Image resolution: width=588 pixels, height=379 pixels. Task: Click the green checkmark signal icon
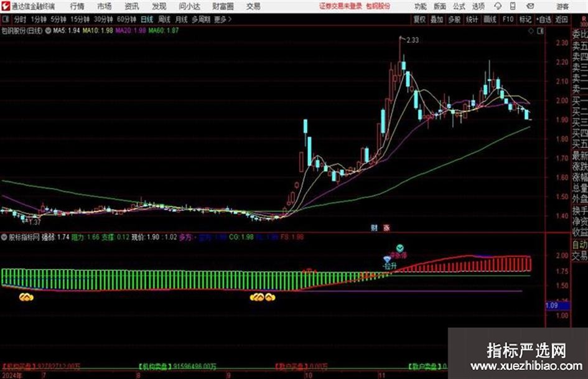click(400, 248)
